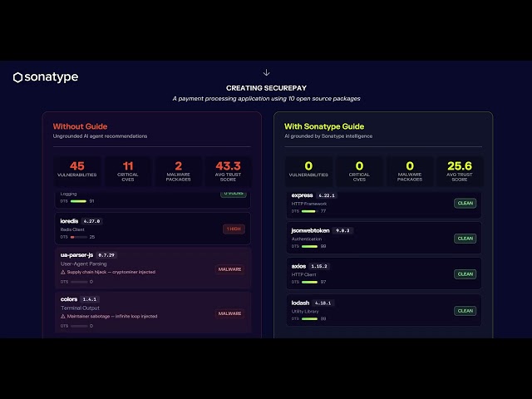Click the Terminal Output description
Image resolution: width=532 pixels, height=399 pixels.
[80, 308]
